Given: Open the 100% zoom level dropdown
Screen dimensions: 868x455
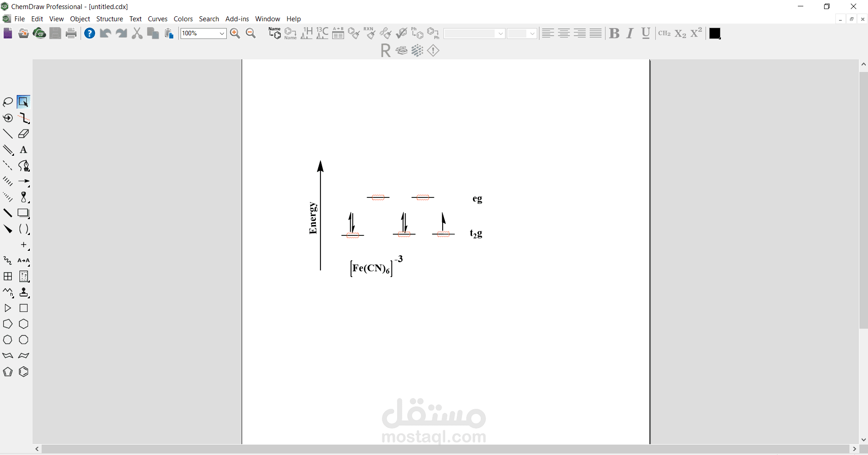Looking at the screenshot, I should [x=222, y=34].
